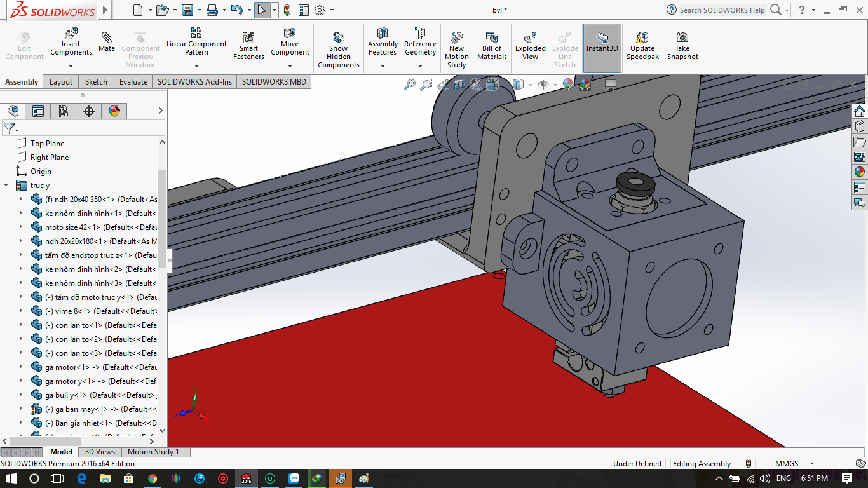Image resolution: width=868 pixels, height=488 pixels.
Task: Open the DisplayManager color wheel tab
Action: click(x=114, y=111)
